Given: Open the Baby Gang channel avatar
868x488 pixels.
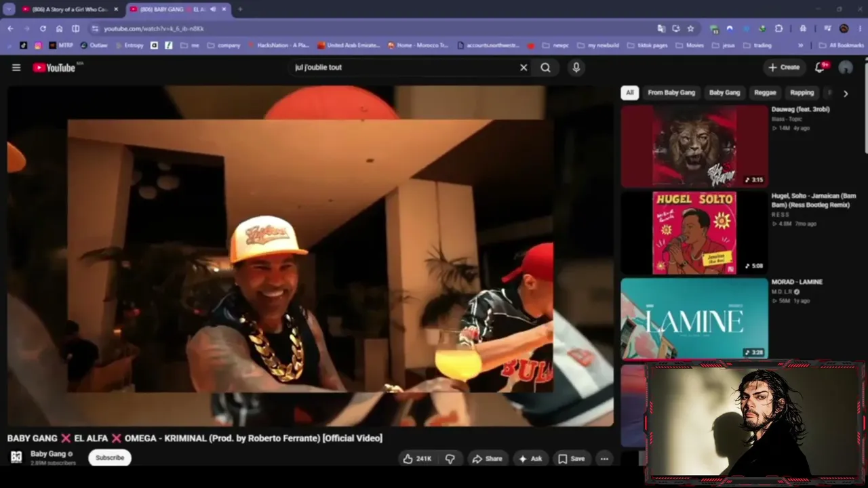Looking at the screenshot, I should pyautogui.click(x=16, y=457).
